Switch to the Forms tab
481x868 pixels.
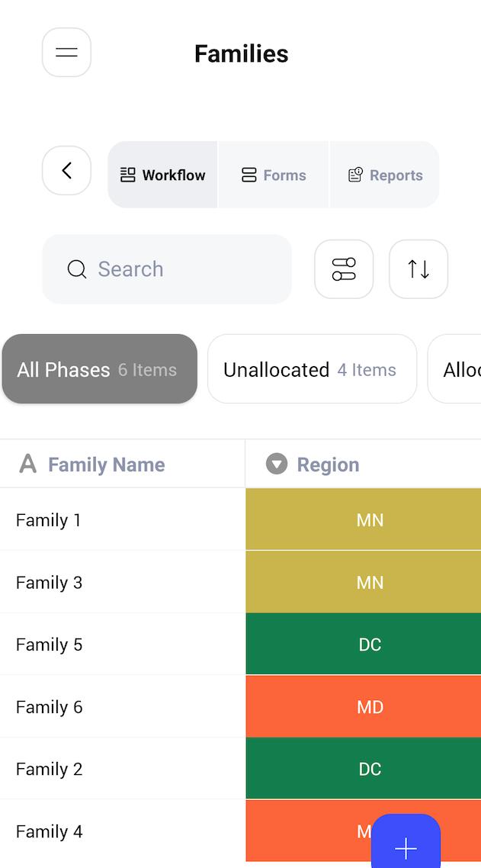coord(273,174)
